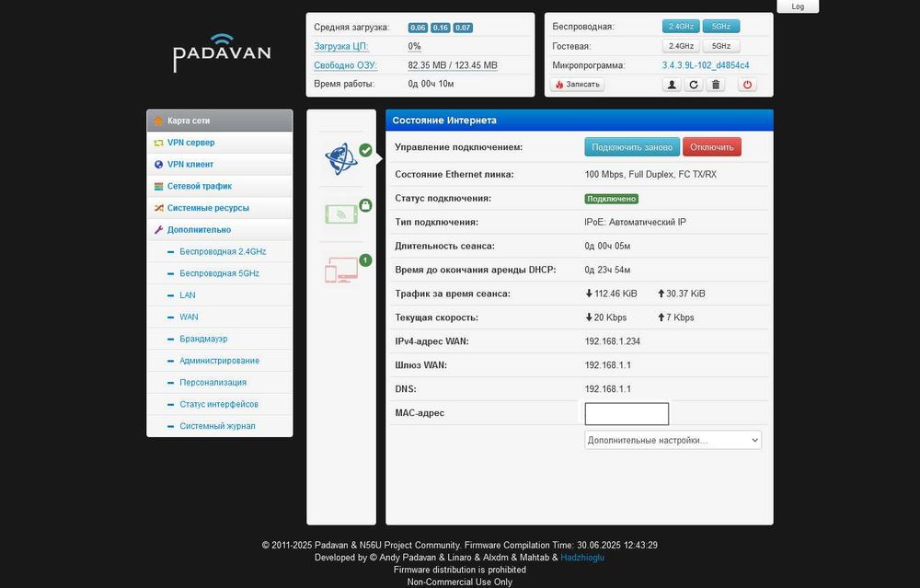Click the red Отключить button
Viewport: 920px width, 588px height.
pyautogui.click(x=712, y=147)
